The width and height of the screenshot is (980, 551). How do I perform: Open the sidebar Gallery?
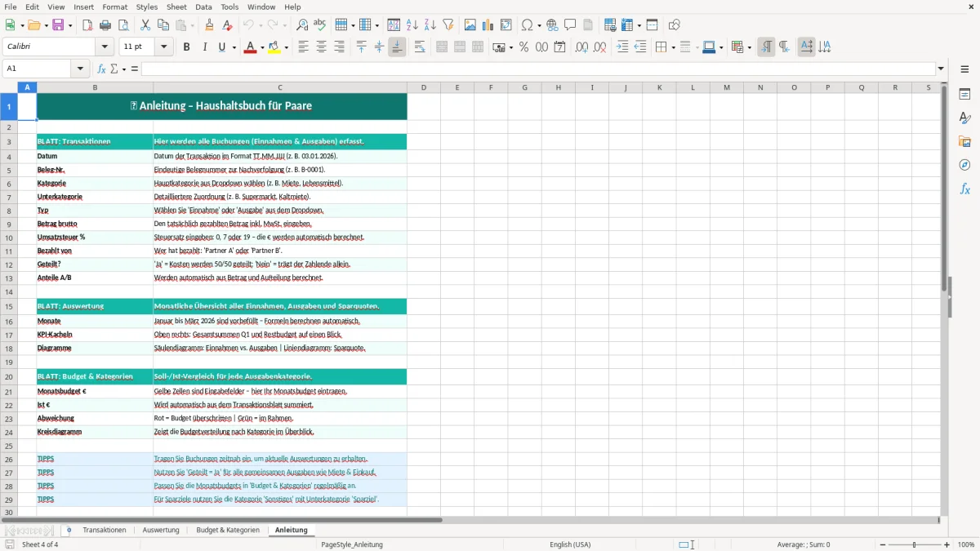tap(964, 141)
